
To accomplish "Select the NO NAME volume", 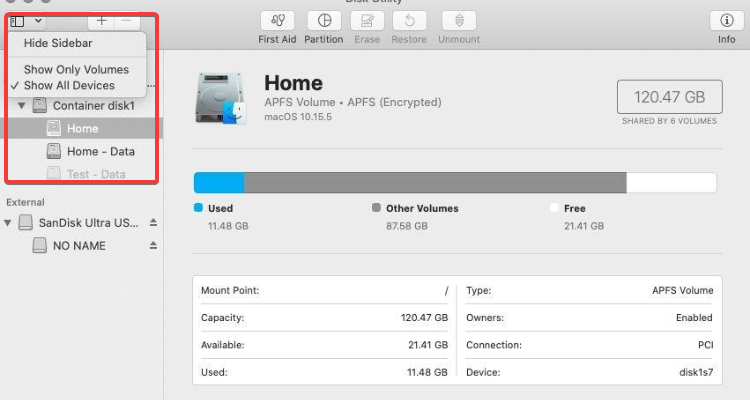I will (x=81, y=245).
